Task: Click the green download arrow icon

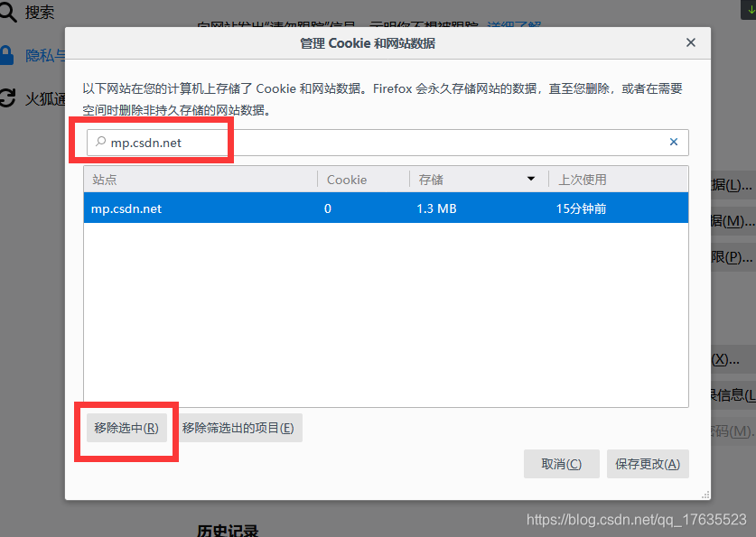Action: (x=751, y=9)
